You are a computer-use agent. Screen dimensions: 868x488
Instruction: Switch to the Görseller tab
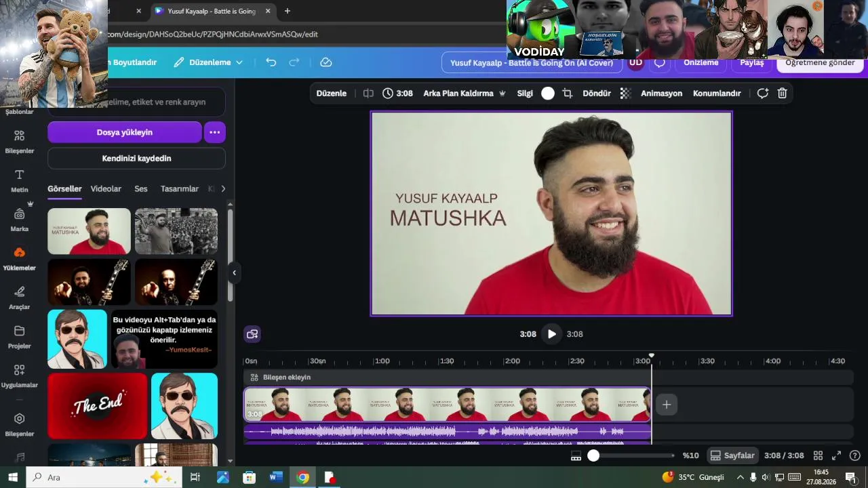coord(64,189)
